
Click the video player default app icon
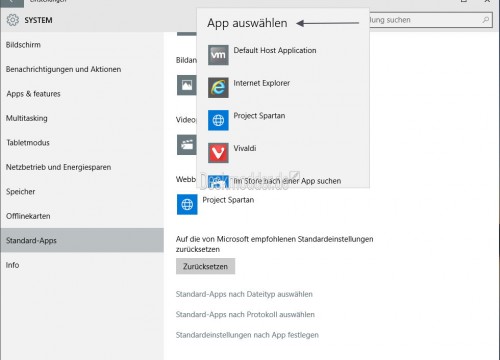click(187, 145)
